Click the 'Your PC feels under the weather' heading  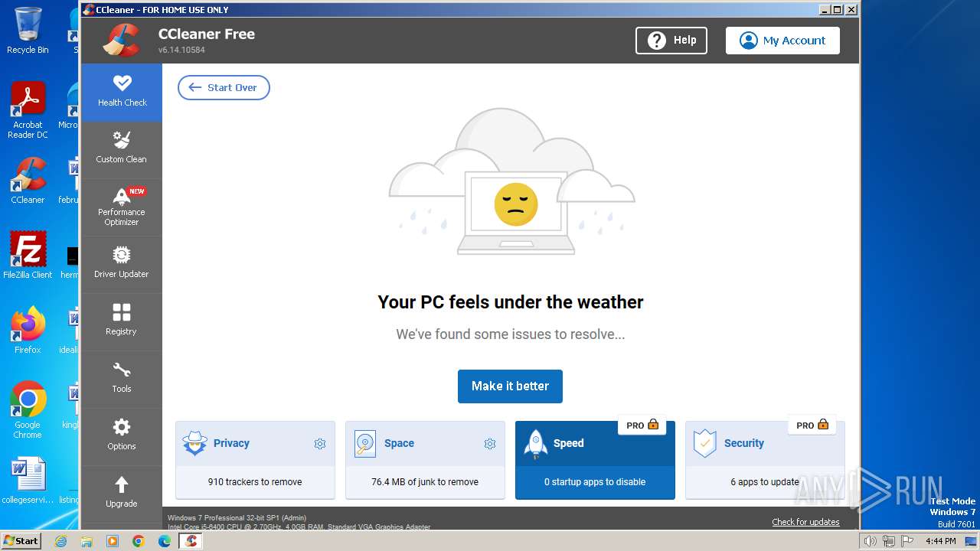[x=511, y=302]
